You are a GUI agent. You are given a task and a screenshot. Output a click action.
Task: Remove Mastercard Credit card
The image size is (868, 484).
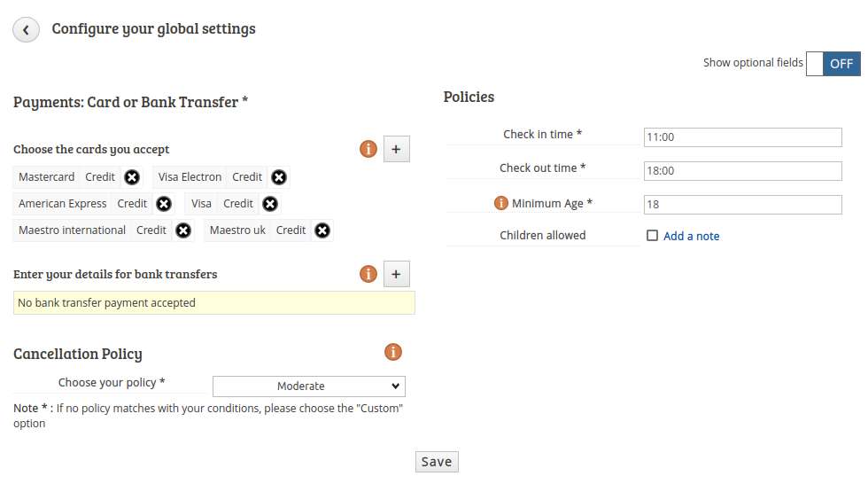(132, 177)
